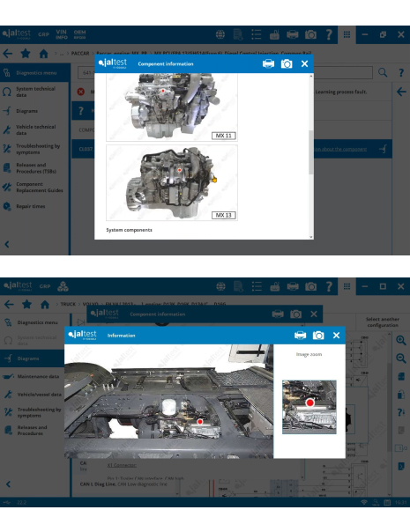Capture the Information dialog with the camera icon
Screen dimensions: 410x532
pos(318,336)
